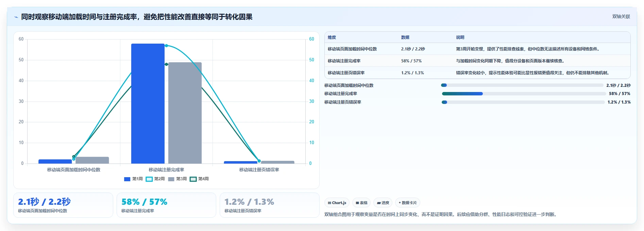Click the 数据 table column header
Screen dimensions: 644x231
tap(405, 37)
